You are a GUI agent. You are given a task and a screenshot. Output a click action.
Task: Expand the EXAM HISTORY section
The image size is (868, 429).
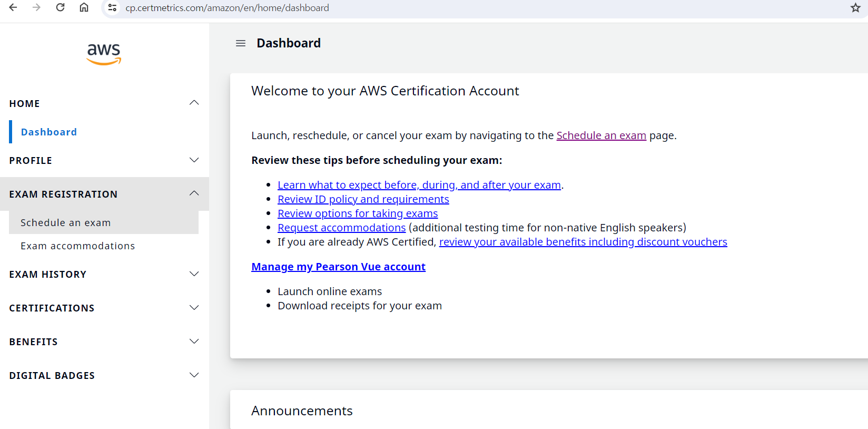pos(194,274)
